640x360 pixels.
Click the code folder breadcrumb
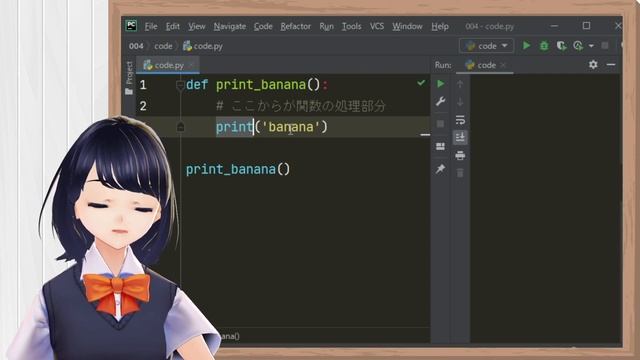(163, 46)
